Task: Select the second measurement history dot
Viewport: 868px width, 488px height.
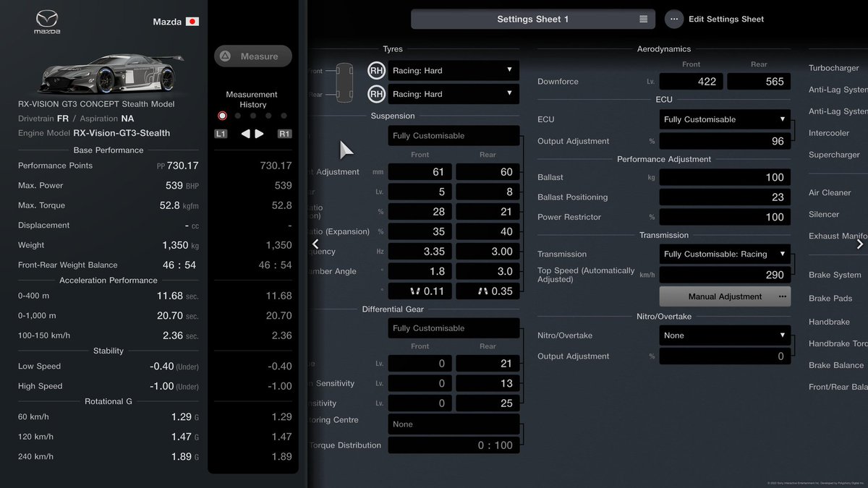Action: [x=237, y=116]
